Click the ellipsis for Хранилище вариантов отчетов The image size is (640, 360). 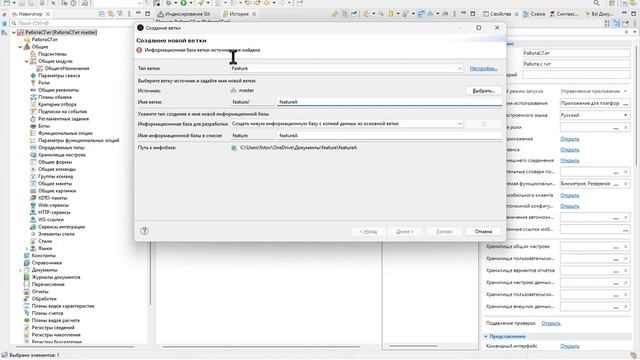tap(616, 271)
